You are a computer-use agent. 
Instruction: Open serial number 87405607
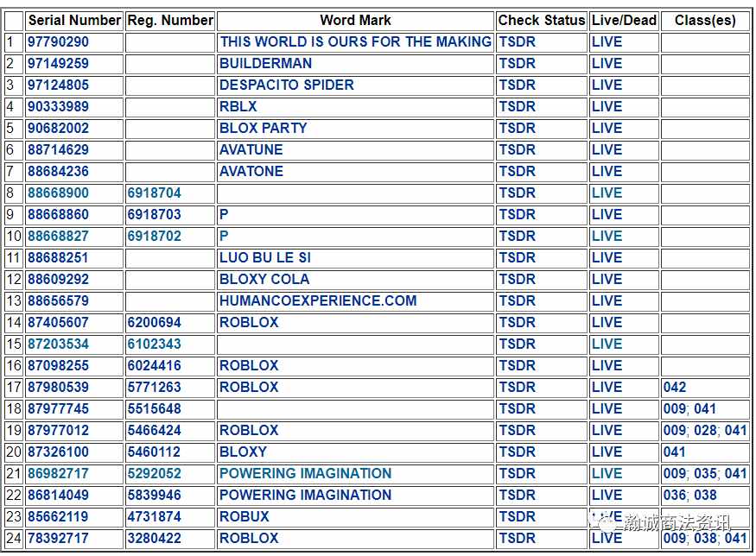58,322
